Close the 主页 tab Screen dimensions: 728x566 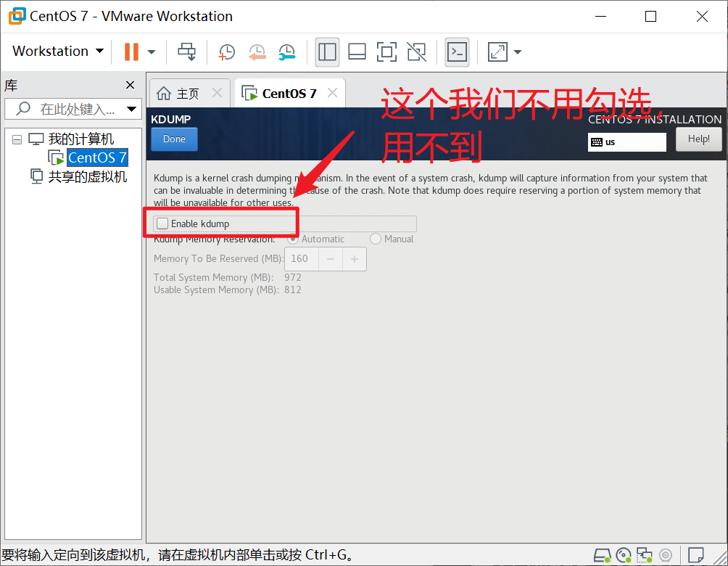click(x=217, y=93)
